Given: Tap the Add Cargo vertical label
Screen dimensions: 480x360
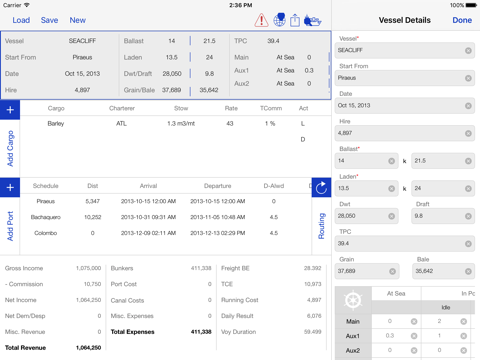Looking at the screenshot, I should coord(10,148).
